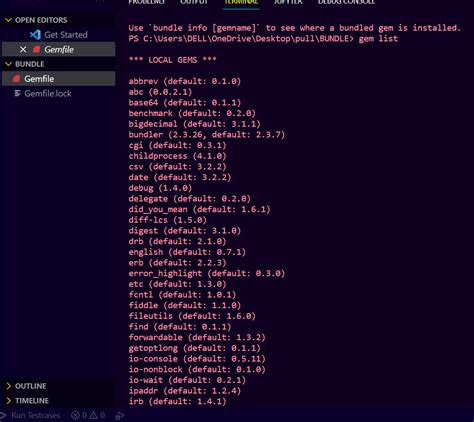Viewport: 474px width, 422px height.
Task: Close the Gemfile open editor
Action: (x=23, y=50)
